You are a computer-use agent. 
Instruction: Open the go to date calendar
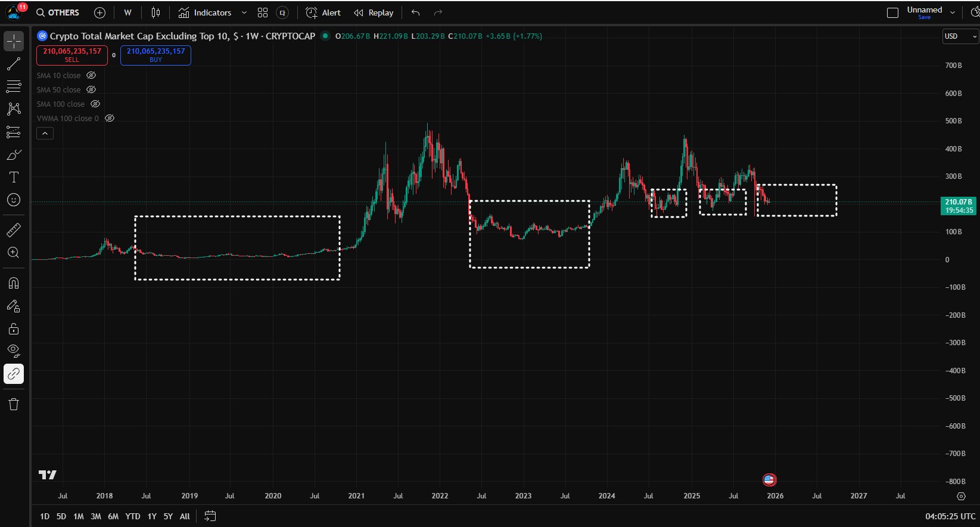click(x=210, y=516)
